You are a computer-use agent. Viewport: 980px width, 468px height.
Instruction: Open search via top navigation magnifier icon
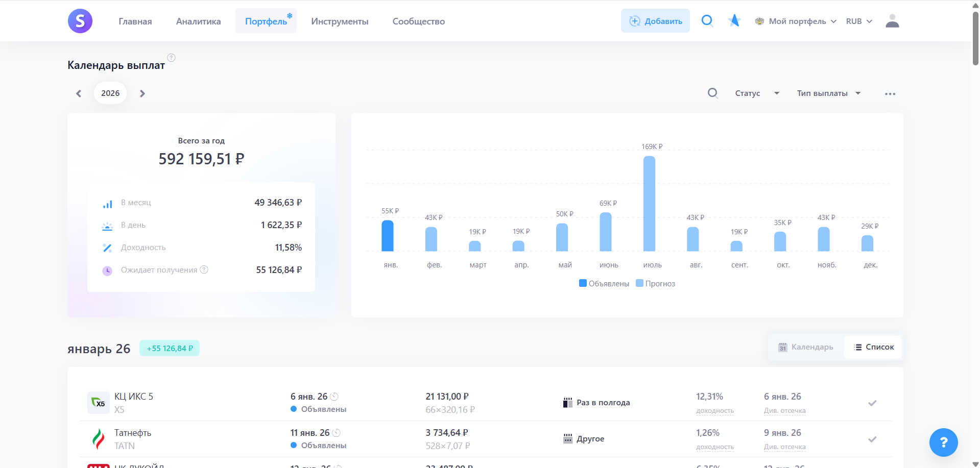[x=707, y=21]
